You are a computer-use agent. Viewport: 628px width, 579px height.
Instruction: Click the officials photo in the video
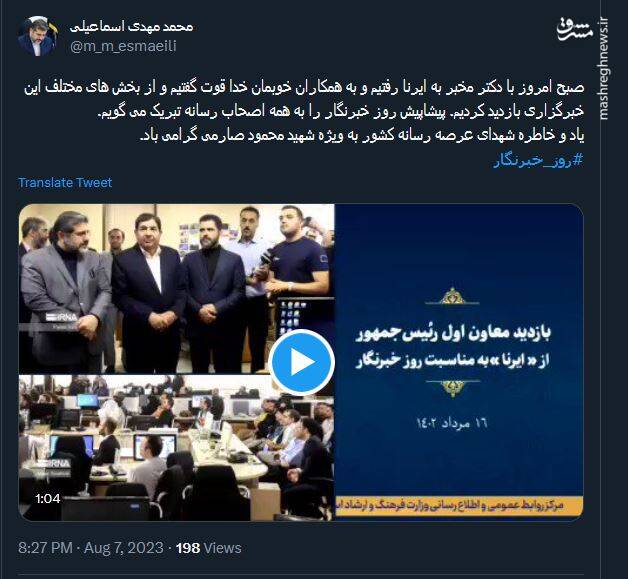[176, 289]
